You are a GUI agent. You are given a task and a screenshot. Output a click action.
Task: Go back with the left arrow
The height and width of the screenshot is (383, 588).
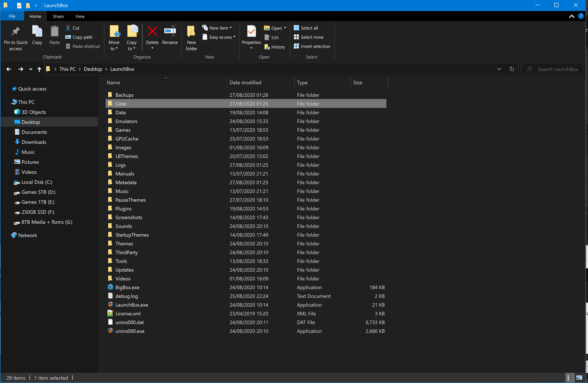(9, 69)
